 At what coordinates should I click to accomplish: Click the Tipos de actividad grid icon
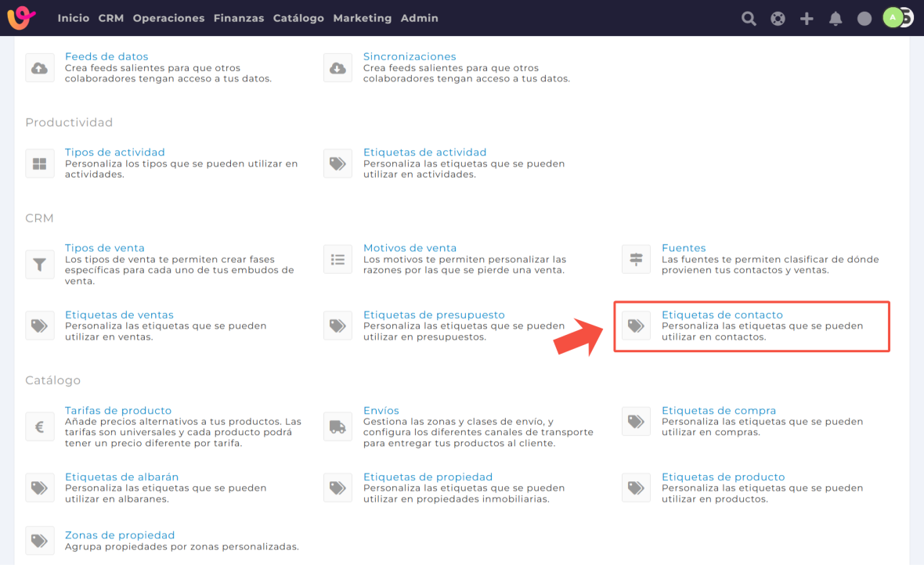point(39,164)
